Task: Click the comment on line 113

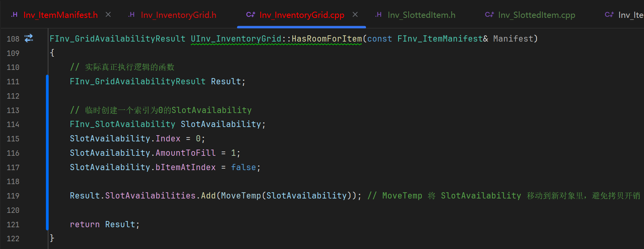Action: pyautogui.click(x=161, y=110)
